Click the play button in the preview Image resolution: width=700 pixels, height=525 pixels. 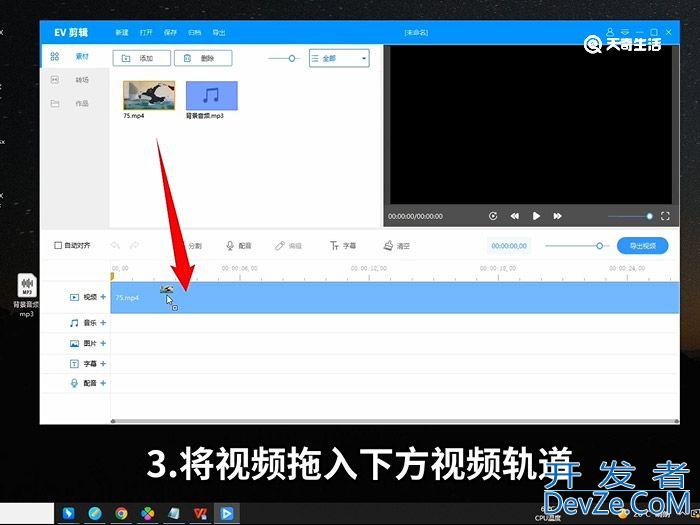[x=536, y=216]
